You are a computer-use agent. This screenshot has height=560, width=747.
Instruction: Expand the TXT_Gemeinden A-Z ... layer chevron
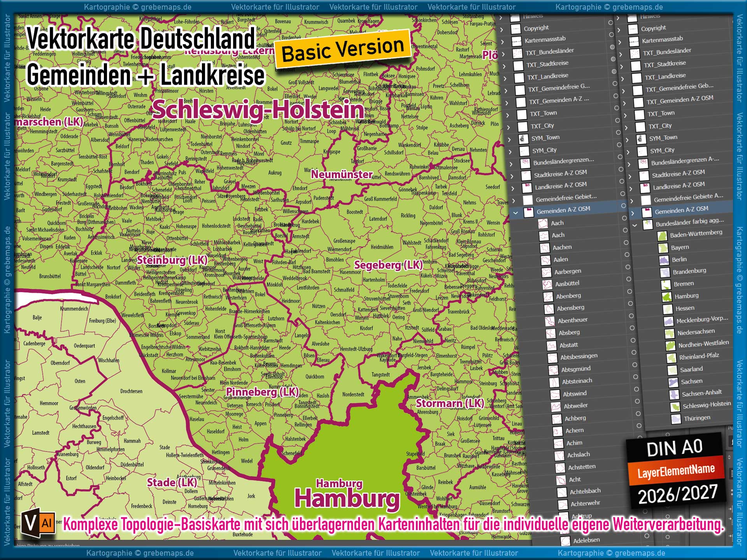point(507,103)
